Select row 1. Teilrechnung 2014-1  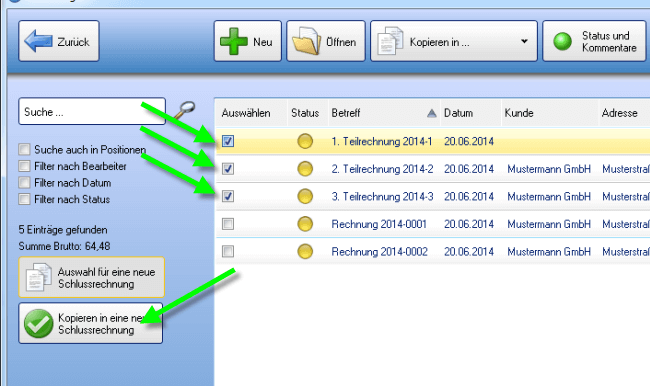[433, 141]
